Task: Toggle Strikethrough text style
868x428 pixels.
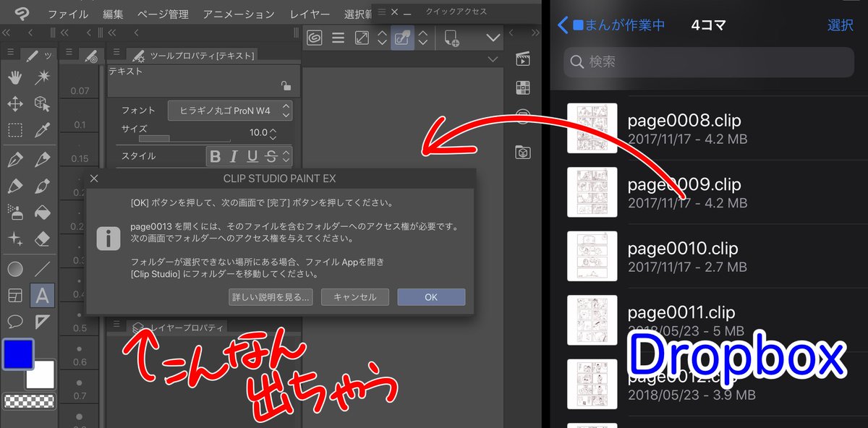Action: 271,156
